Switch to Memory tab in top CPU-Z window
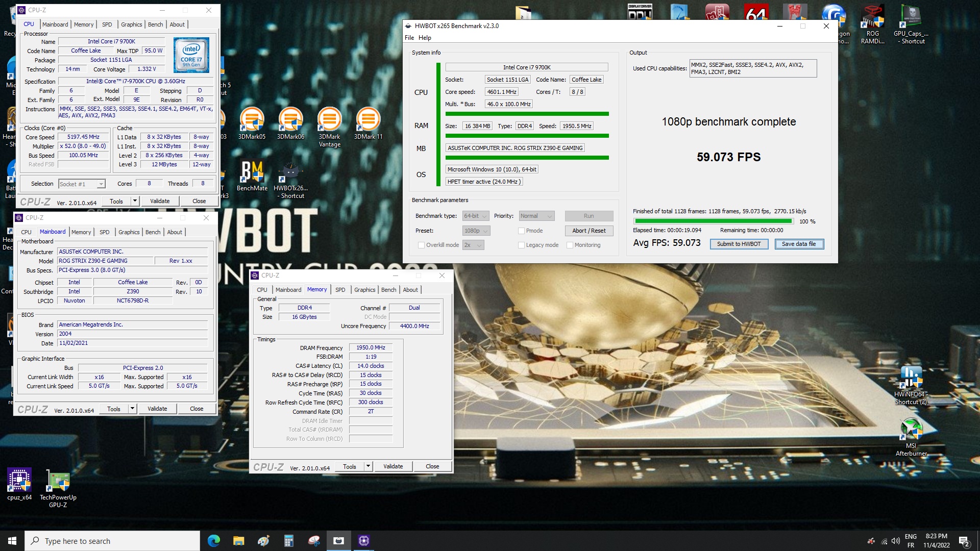The width and height of the screenshot is (980, 551). coord(84,24)
